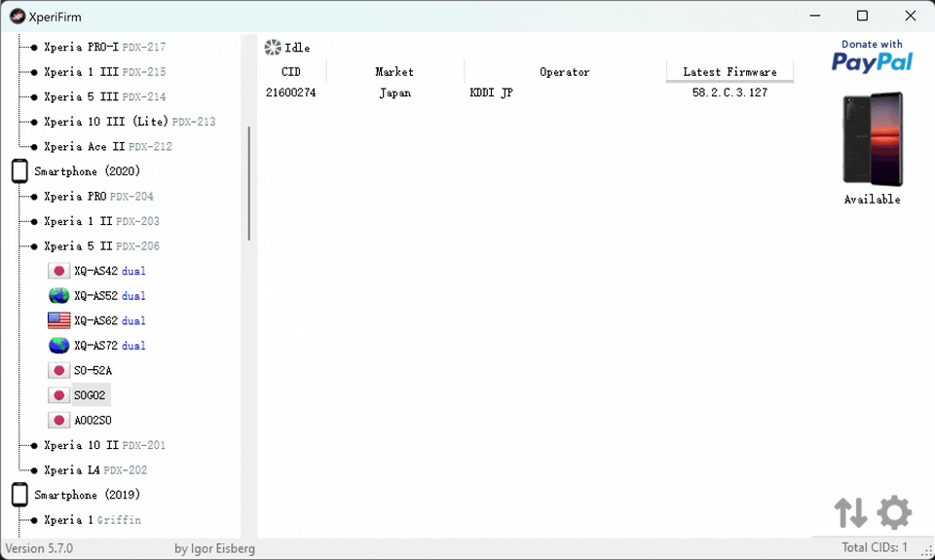This screenshot has width=935, height=560.
Task: Click the Xperia phone thumbnail image
Action: (873, 139)
